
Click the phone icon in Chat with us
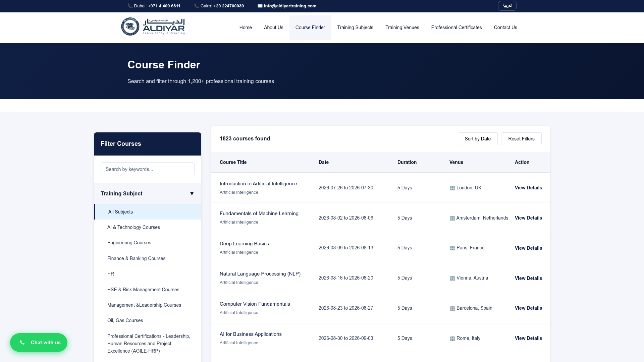coord(22,343)
